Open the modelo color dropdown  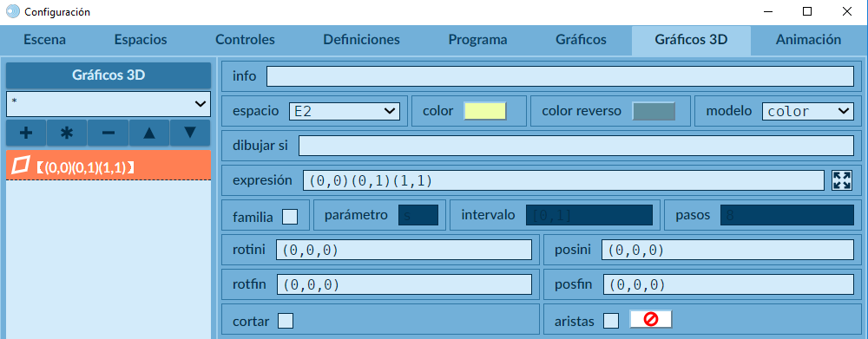[x=807, y=111]
